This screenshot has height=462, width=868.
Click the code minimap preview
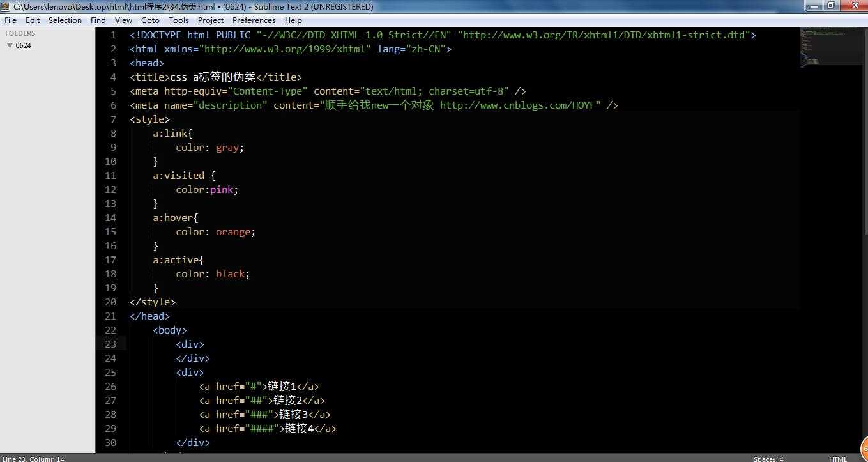click(830, 46)
